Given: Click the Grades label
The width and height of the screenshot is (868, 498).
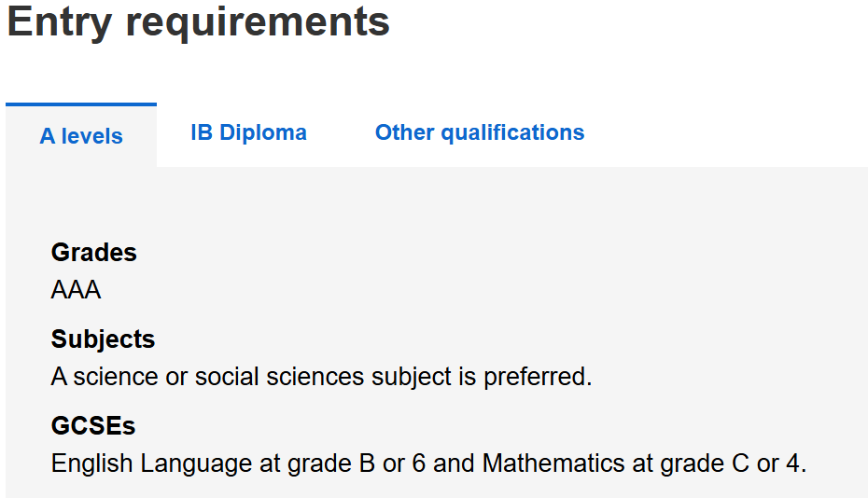Looking at the screenshot, I should 93,253.
